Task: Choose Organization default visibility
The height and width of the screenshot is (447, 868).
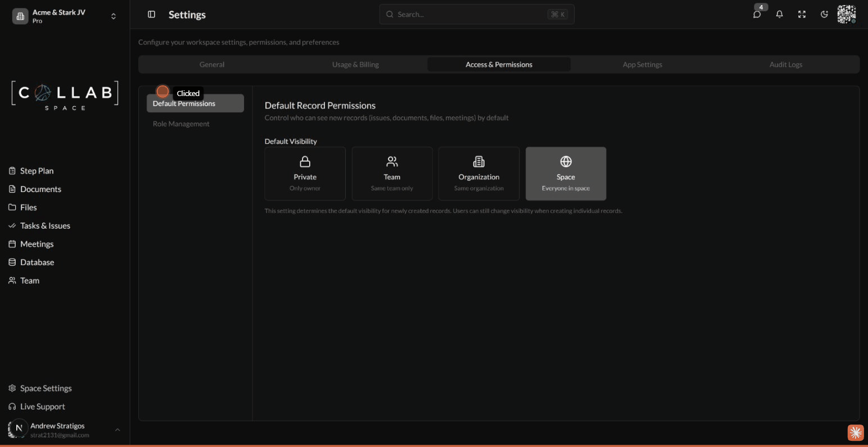Action: [x=478, y=174]
